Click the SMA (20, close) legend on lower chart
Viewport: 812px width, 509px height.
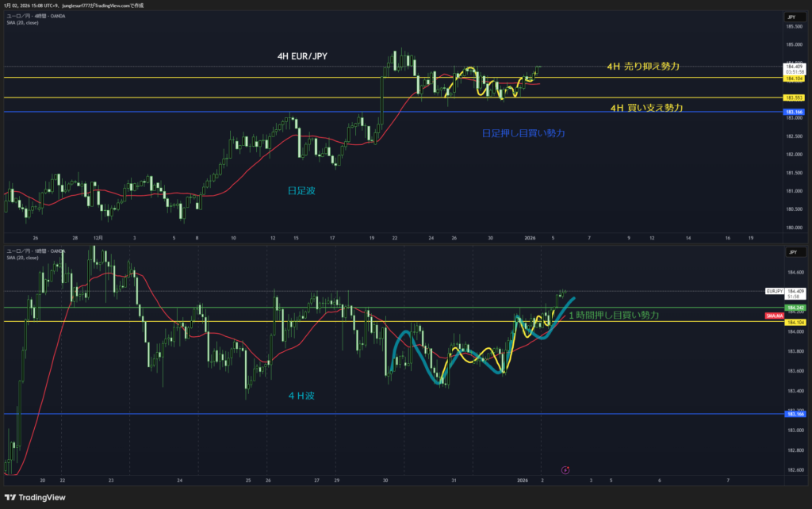tap(22, 258)
